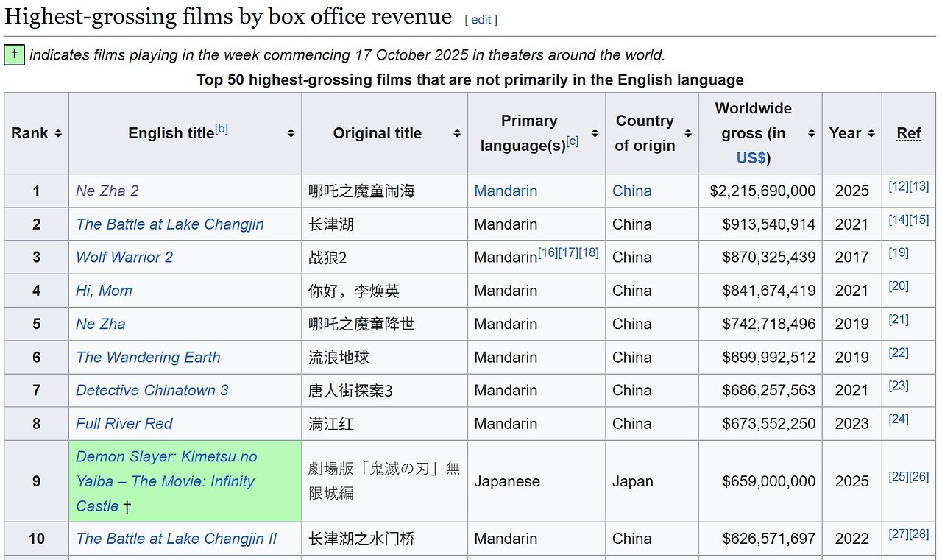Select the $742,718,496 gross figure

pos(769,324)
